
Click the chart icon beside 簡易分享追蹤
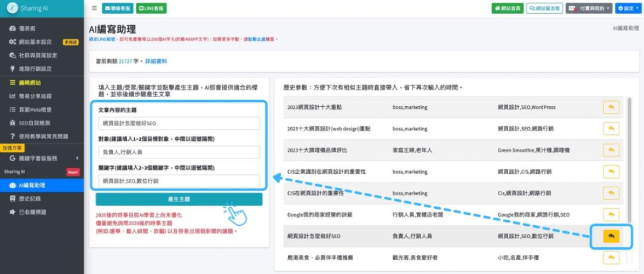pyautogui.click(x=12, y=96)
